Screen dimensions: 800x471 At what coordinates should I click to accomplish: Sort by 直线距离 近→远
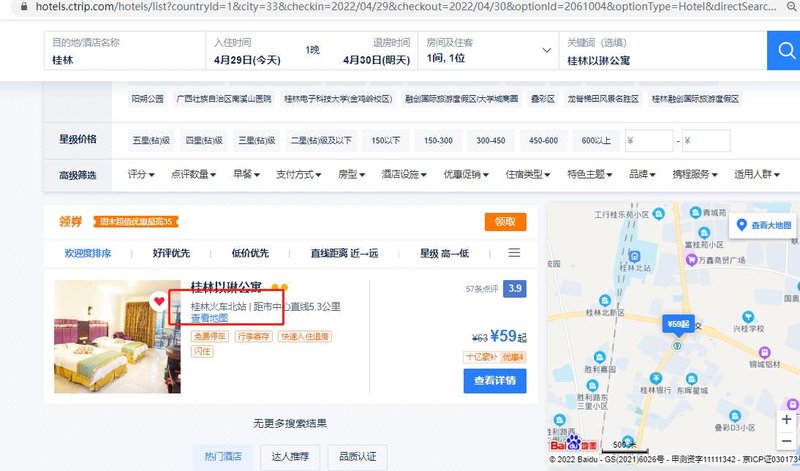click(344, 253)
